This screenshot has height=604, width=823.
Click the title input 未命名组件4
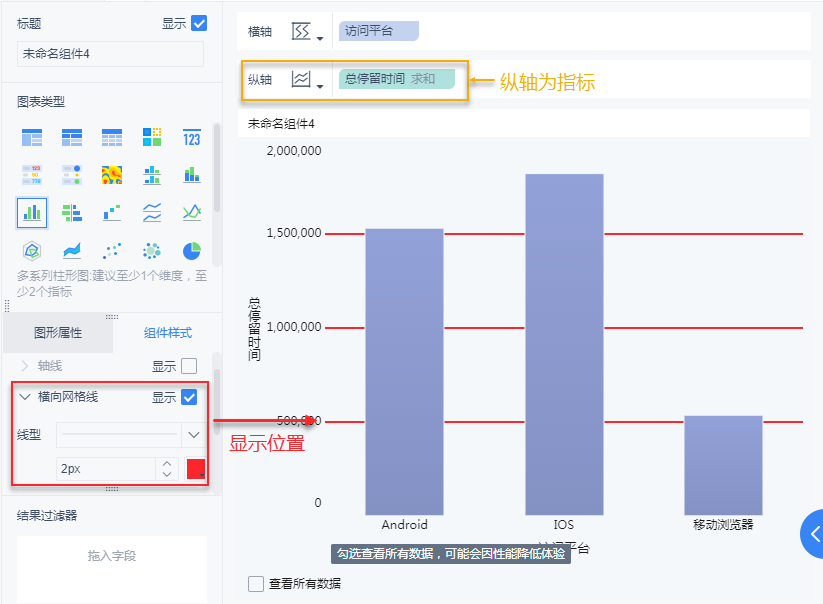coord(110,54)
